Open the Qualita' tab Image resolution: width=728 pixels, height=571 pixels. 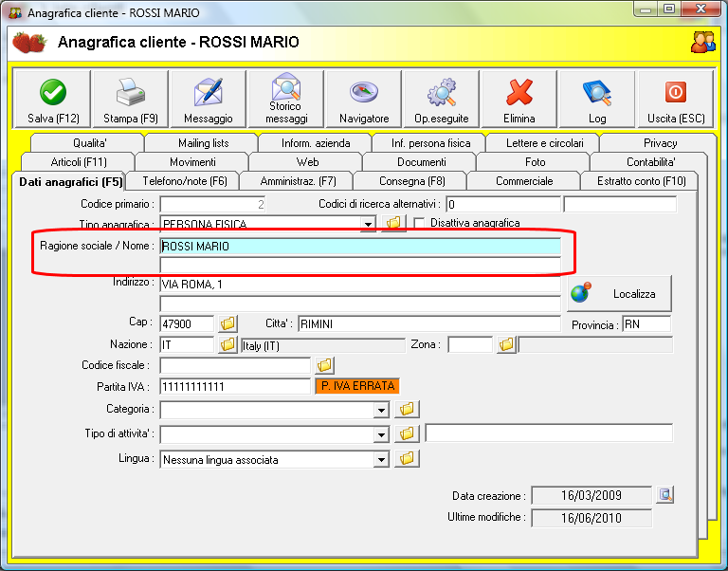(x=90, y=142)
